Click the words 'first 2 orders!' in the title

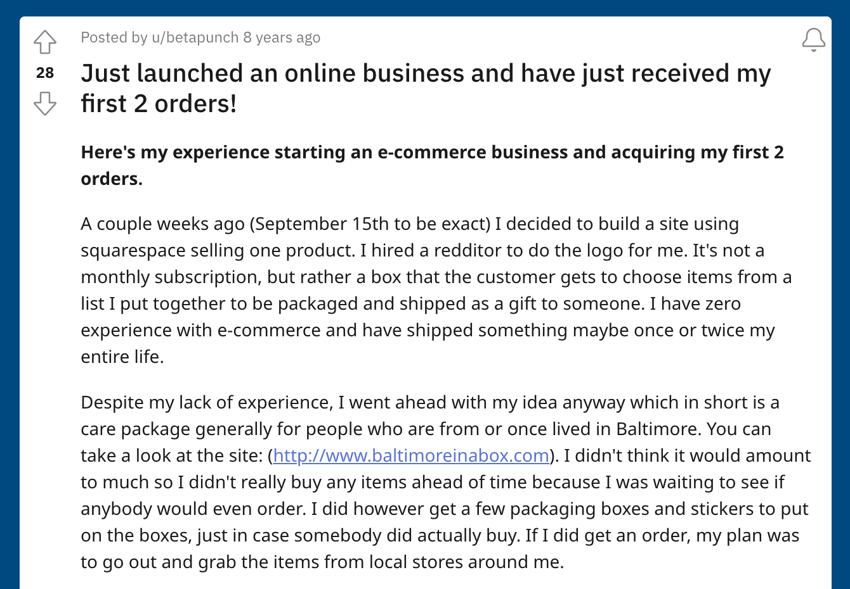pos(159,103)
